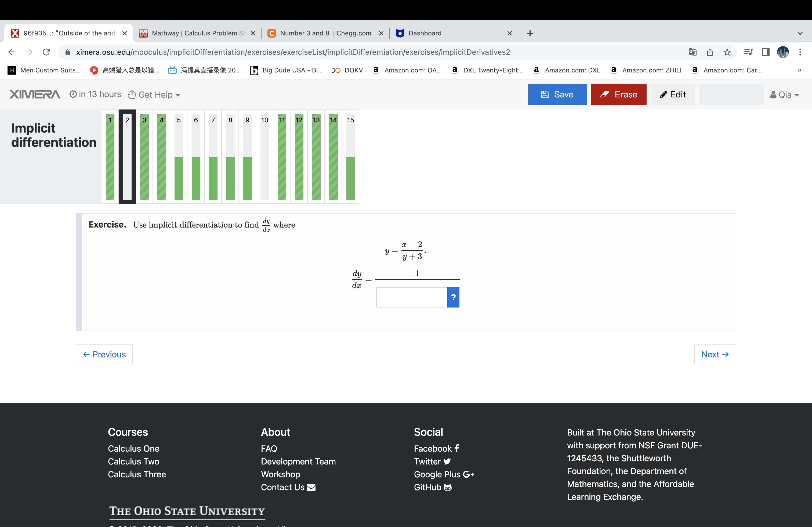Expand the tab search chevron
The height and width of the screenshot is (527, 812).
click(800, 33)
